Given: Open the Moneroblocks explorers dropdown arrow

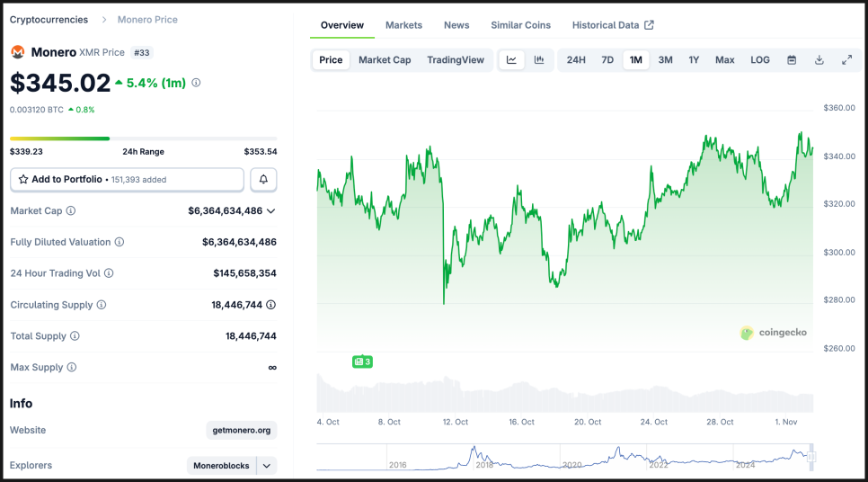Looking at the screenshot, I should [267, 466].
